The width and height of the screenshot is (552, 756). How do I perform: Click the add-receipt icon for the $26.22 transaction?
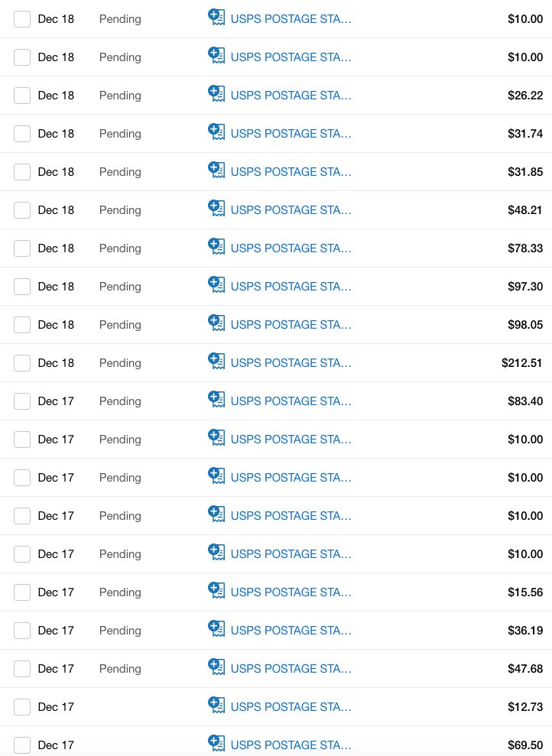pos(216,93)
